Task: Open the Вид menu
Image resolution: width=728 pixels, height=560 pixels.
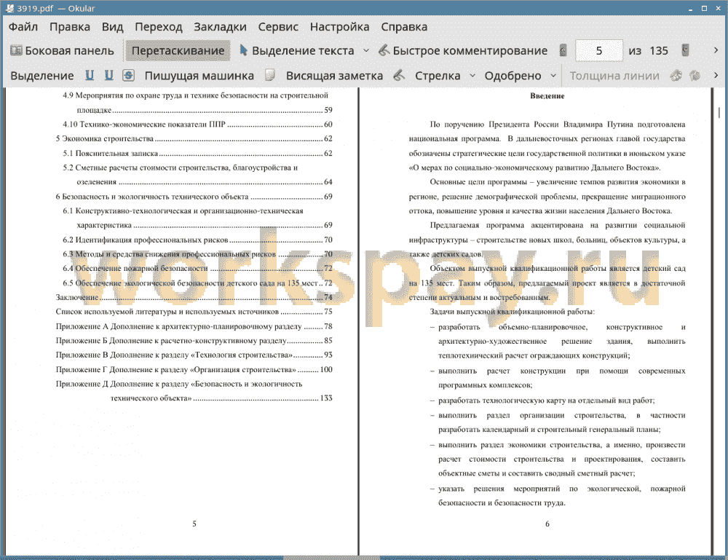Action: 113,27
